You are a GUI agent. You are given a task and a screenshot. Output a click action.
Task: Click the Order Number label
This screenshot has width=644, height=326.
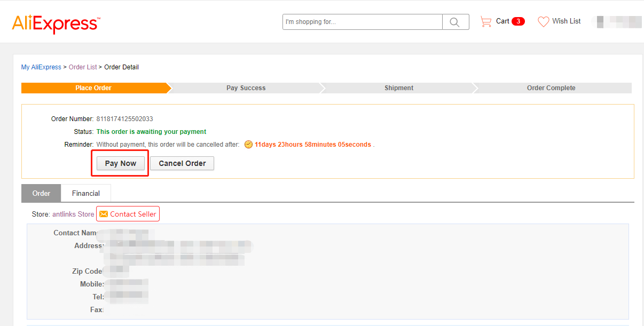pyautogui.click(x=73, y=119)
